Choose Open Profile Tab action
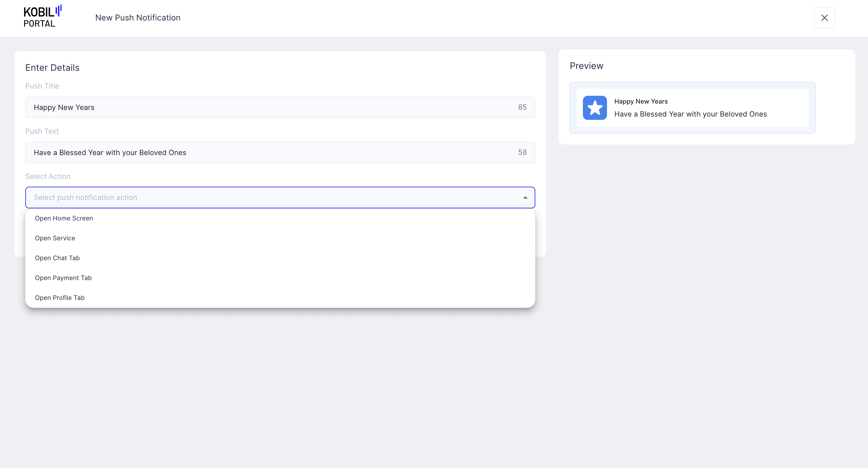Image resolution: width=868 pixels, height=468 pixels. click(x=60, y=298)
